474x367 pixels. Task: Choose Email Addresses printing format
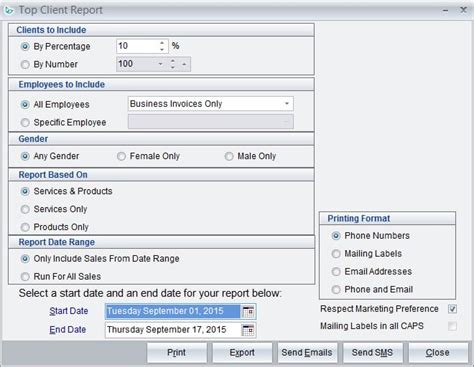(x=336, y=272)
